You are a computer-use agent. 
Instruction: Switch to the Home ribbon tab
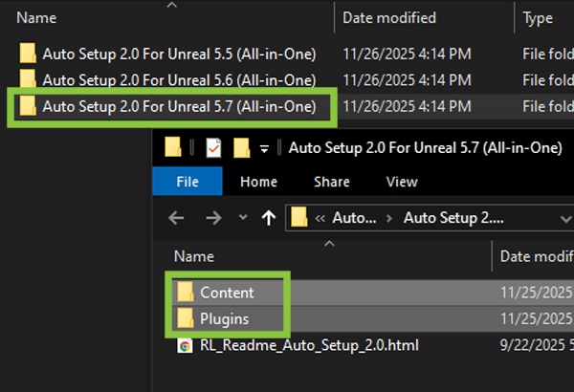tap(258, 182)
